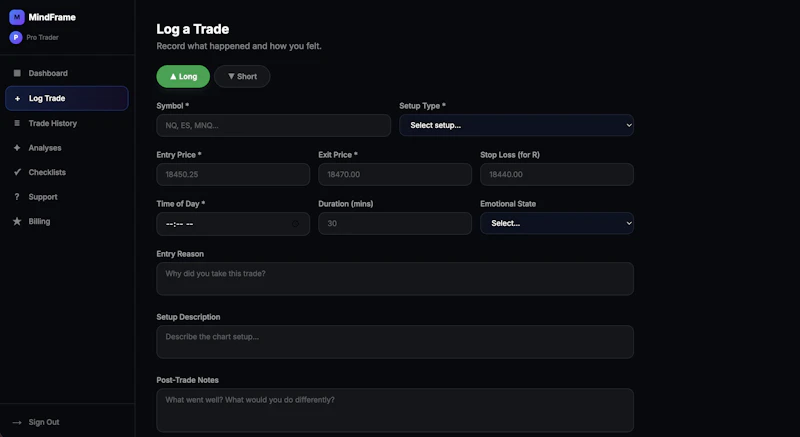Expand the Emotional State select box
This screenshot has width=800, height=437.
pyautogui.click(x=557, y=223)
